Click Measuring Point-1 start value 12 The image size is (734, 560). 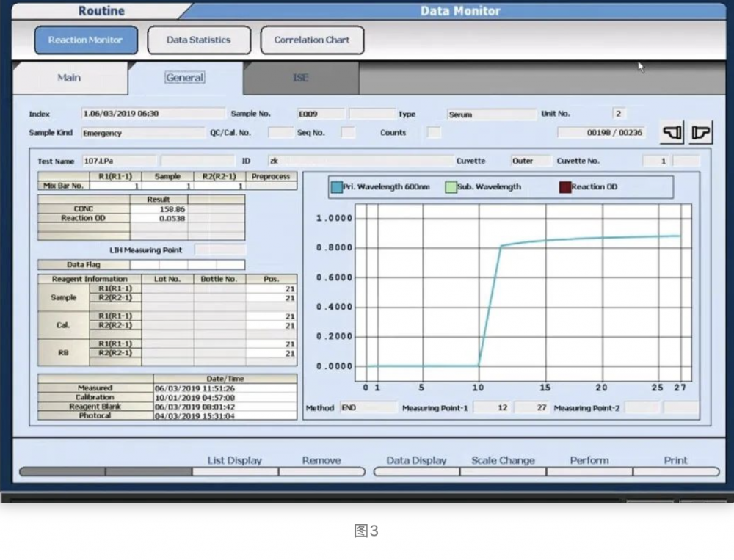coord(491,408)
